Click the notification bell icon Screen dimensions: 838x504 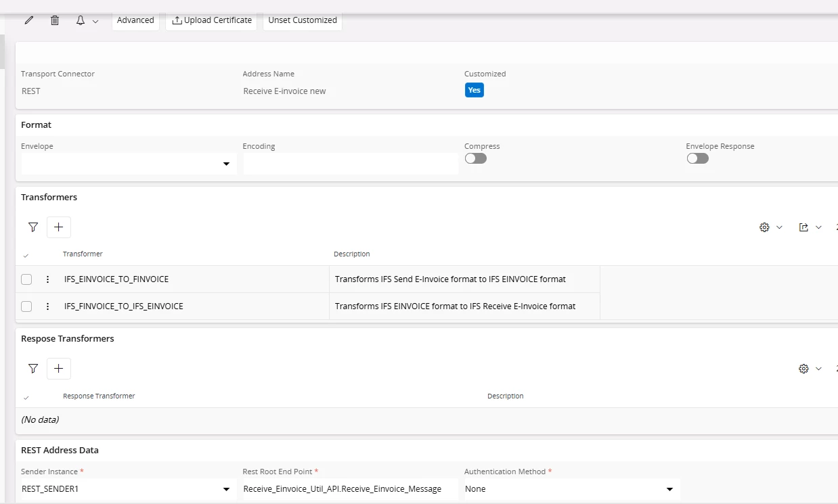coord(81,20)
